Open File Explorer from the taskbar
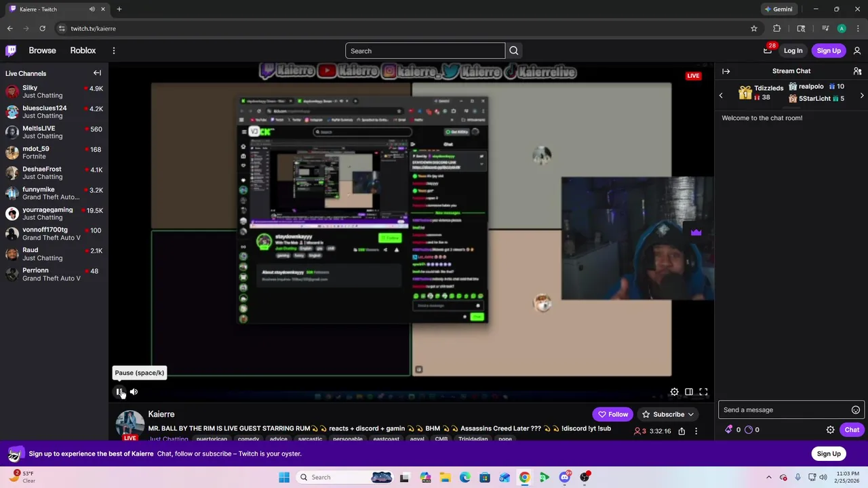This screenshot has width=868, height=488. point(446,477)
